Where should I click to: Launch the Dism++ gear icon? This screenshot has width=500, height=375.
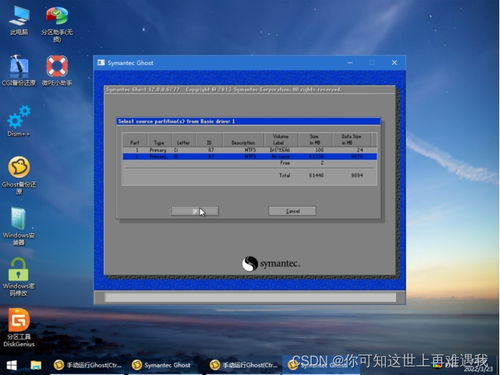[19, 121]
